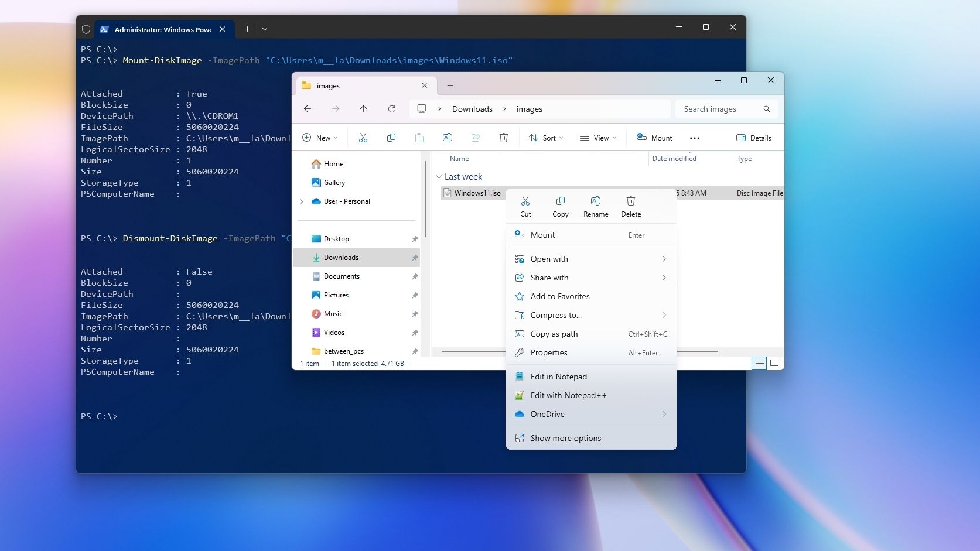The width and height of the screenshot is (980, 551).
Task: Toggle the Details pane button
Action: coord(754,138)
